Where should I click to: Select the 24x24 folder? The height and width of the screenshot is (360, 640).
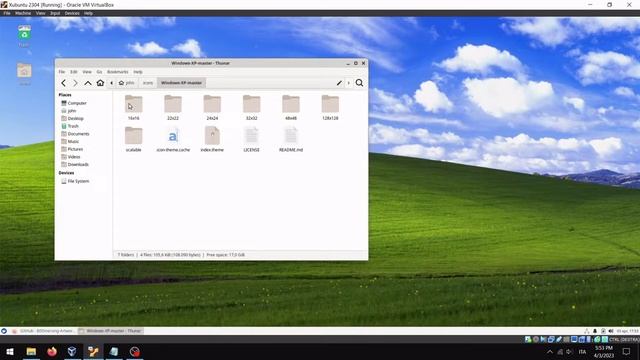coord(212,107)
